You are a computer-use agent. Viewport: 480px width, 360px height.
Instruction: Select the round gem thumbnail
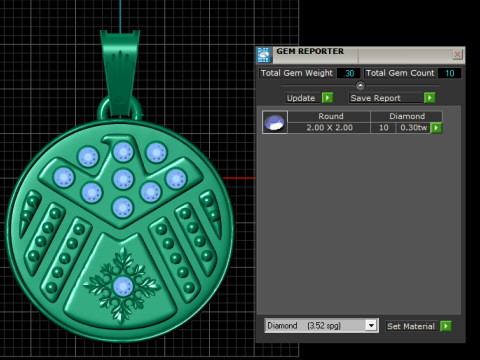(x=275, y=122)
